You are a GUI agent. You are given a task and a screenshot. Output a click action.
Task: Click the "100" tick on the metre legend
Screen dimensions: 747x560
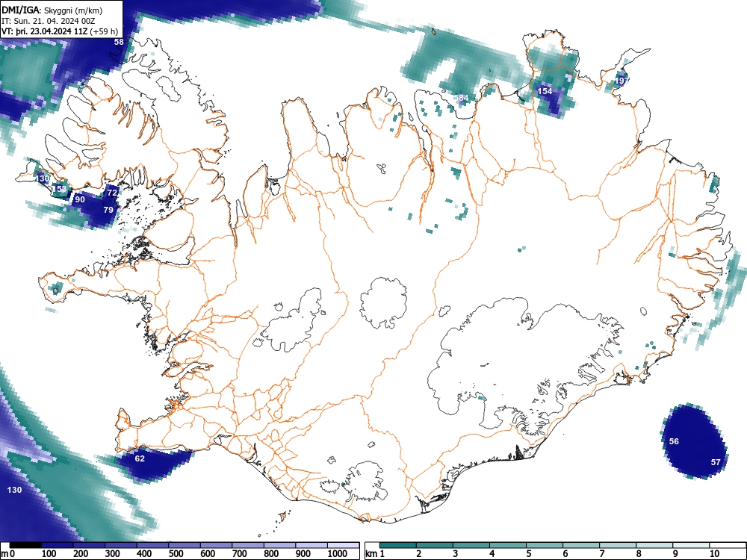(x=49, y=554)
